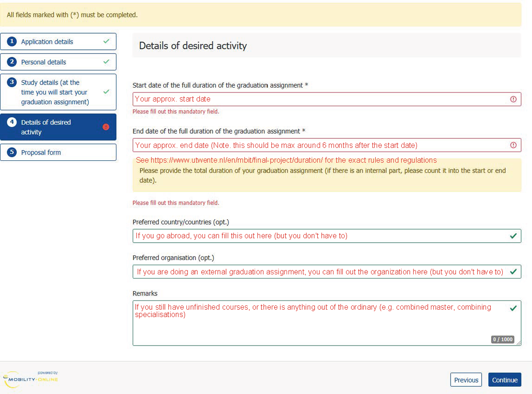Focus the start date input field
The width and height of the screenshot is (532, 394).
pos(327,99)
